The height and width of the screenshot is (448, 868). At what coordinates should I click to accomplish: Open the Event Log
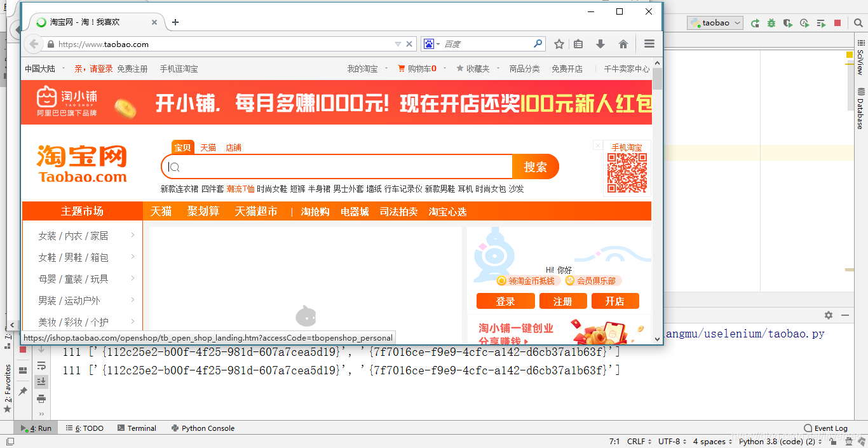[825, 428]
